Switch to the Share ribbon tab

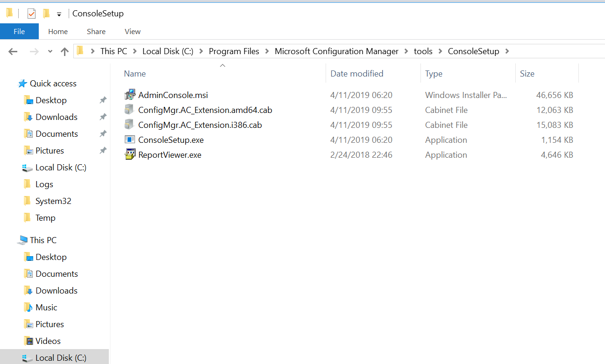(x=96, y=31)
